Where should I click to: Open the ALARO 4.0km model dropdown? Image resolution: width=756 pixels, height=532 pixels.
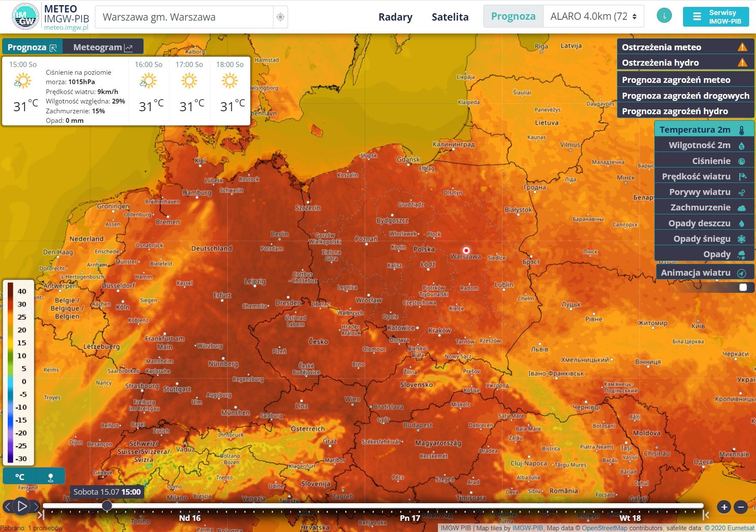[593, 16]
